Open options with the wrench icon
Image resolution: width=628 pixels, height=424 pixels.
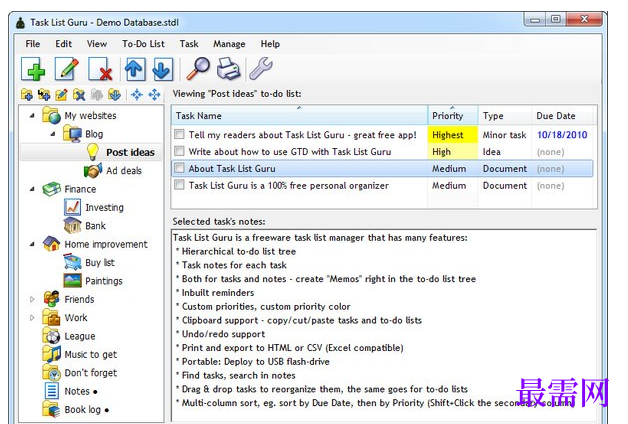(x=261, y=69)
